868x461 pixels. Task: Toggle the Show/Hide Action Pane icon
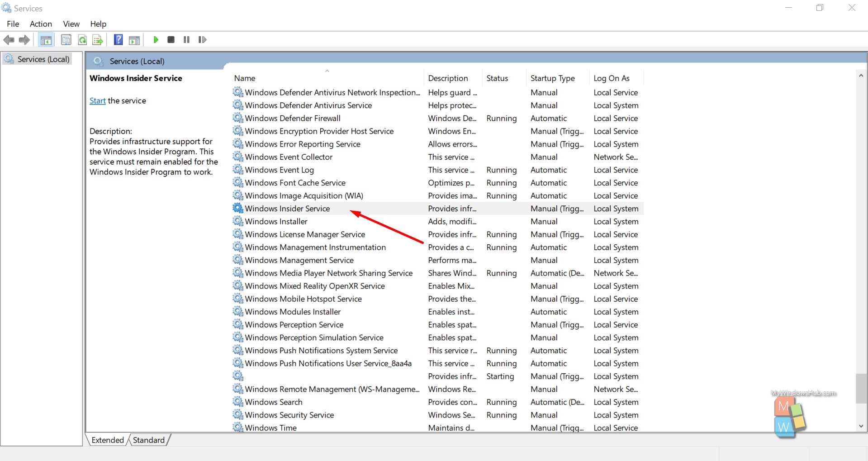click(x=134, y=40)
